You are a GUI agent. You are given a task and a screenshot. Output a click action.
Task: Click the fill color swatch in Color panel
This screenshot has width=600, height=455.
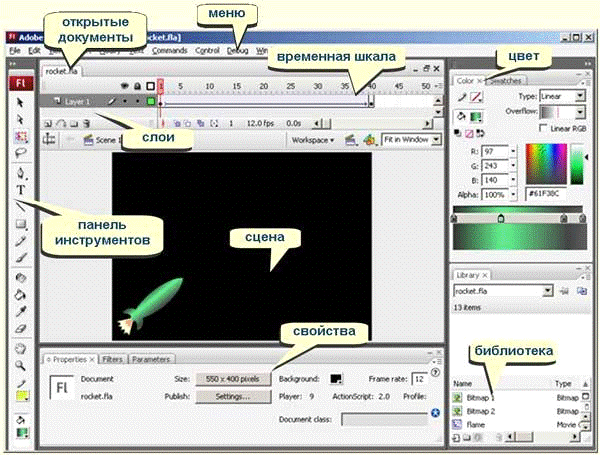[476, 117]
